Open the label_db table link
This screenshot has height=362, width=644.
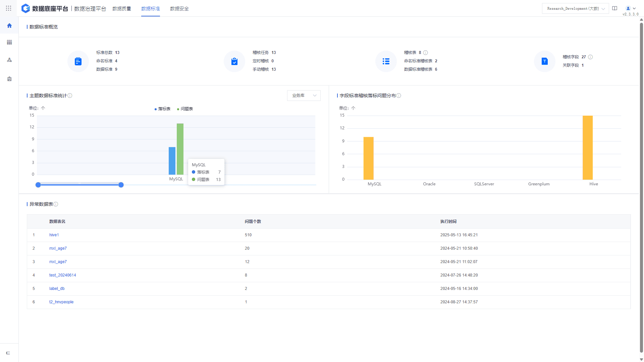[x=57, y=289]
